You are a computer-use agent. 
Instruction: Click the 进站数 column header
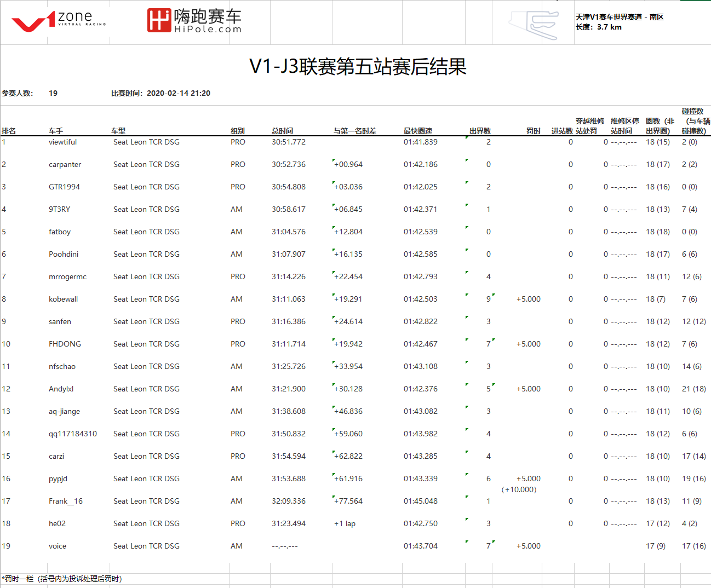tap(562, 131)
